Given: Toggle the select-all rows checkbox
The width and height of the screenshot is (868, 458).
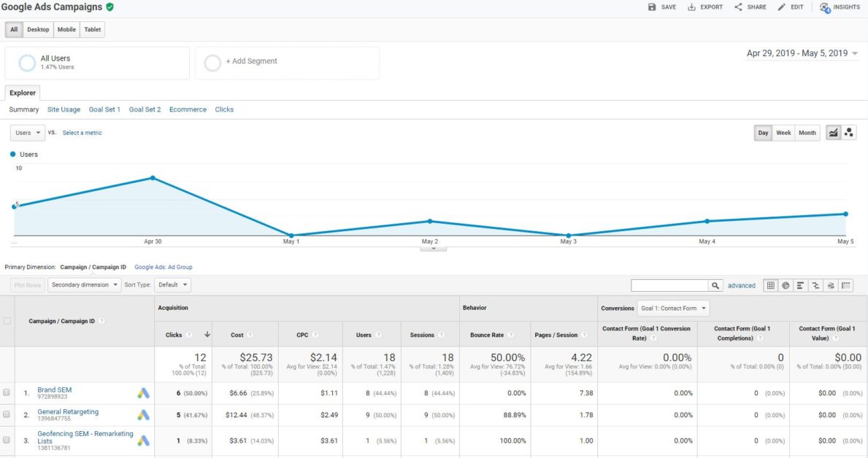Looking at the screenshot, I should 7,322.
